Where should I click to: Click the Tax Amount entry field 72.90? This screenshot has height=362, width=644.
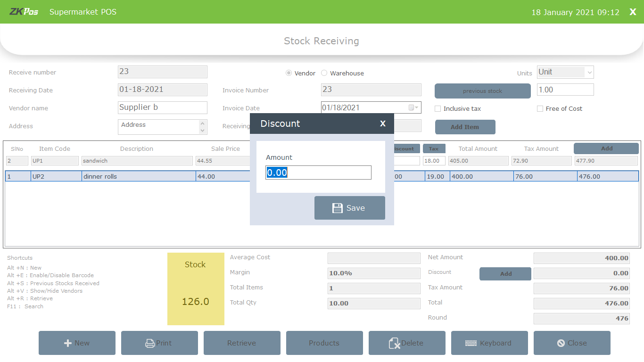point(541,161)
